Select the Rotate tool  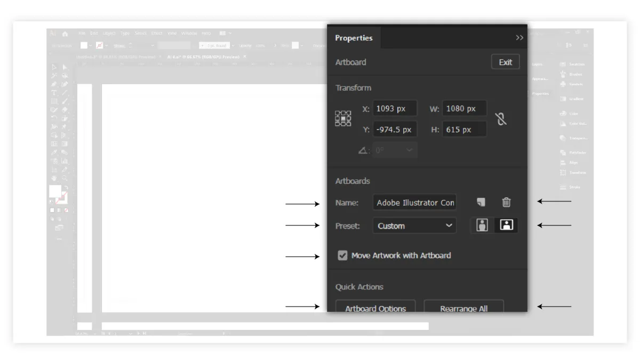click(54, 118)
